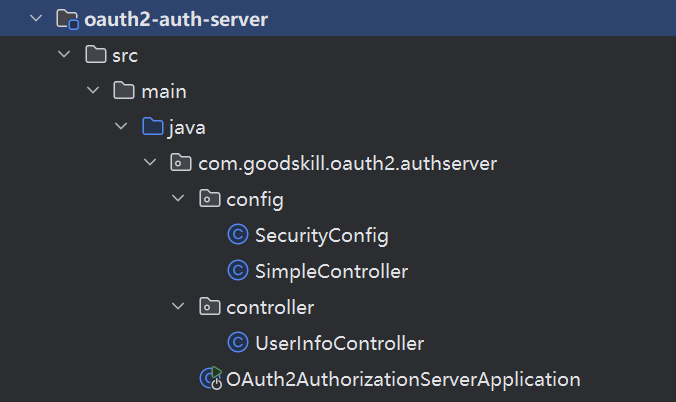Collapse the oauth2-auth-server module node

point(37,19)
